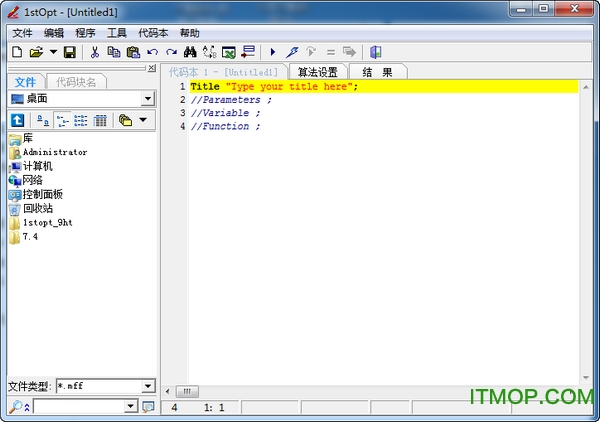Click the magnifier search icon at bottom left

tap(15, 406)
